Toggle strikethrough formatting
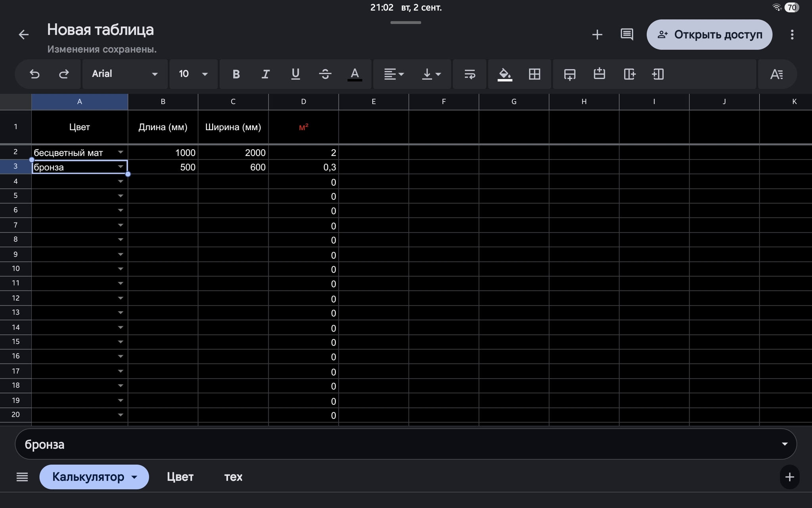This screenshot has width=812, height=508. 325,74
